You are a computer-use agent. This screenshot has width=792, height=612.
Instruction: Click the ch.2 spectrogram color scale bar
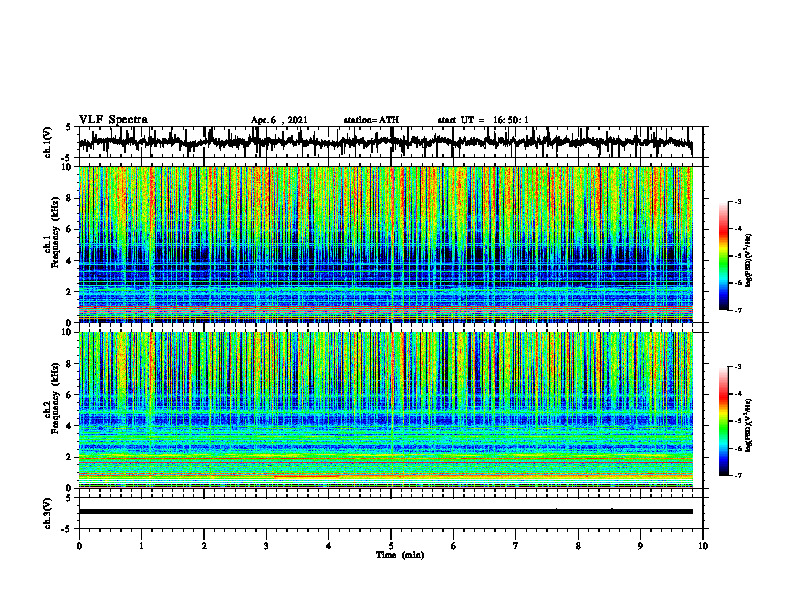[x=723, y=421]
